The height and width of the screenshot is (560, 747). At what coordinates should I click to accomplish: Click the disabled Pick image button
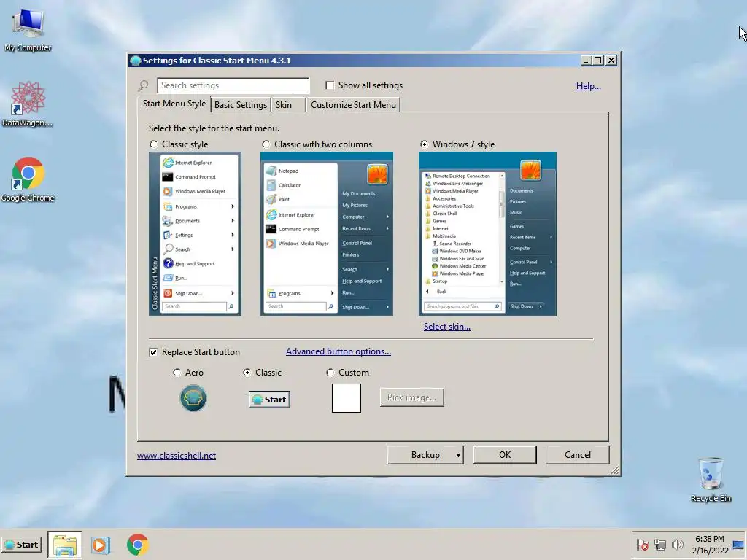pos(411,397)
